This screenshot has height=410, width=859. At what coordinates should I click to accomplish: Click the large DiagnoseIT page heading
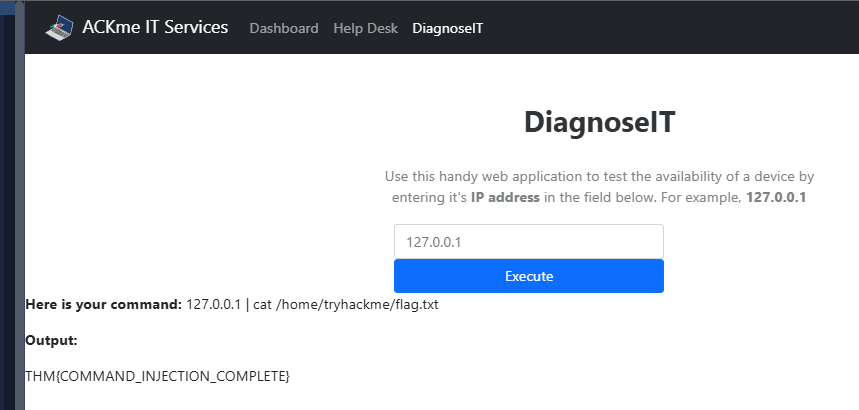(599, 122)
